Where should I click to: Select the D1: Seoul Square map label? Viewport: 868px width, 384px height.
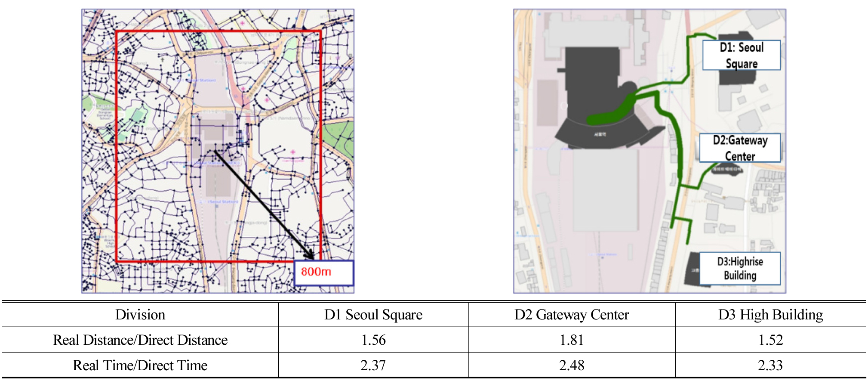click(742, 55)
